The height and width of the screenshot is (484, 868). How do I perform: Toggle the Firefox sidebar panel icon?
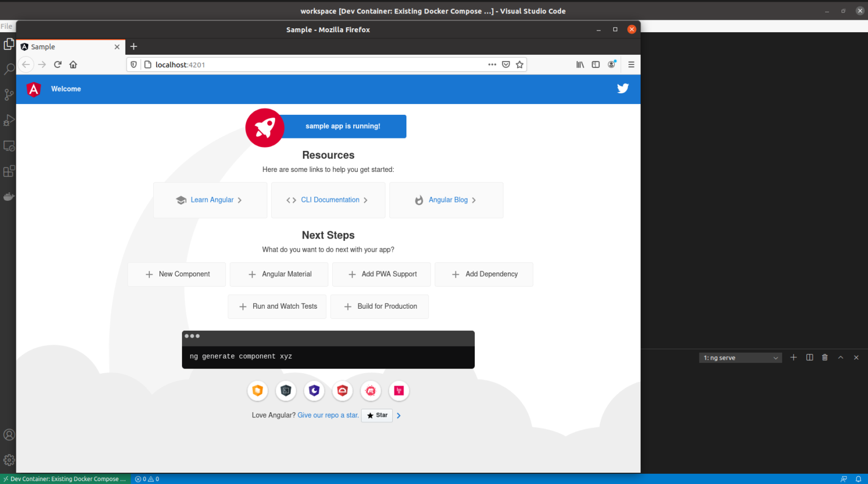(596, 64)
